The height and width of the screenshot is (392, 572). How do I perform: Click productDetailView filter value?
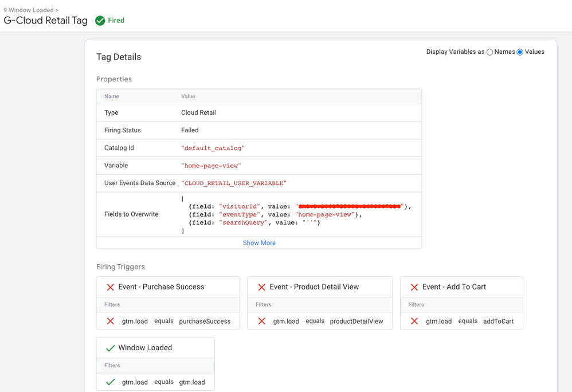356,322
